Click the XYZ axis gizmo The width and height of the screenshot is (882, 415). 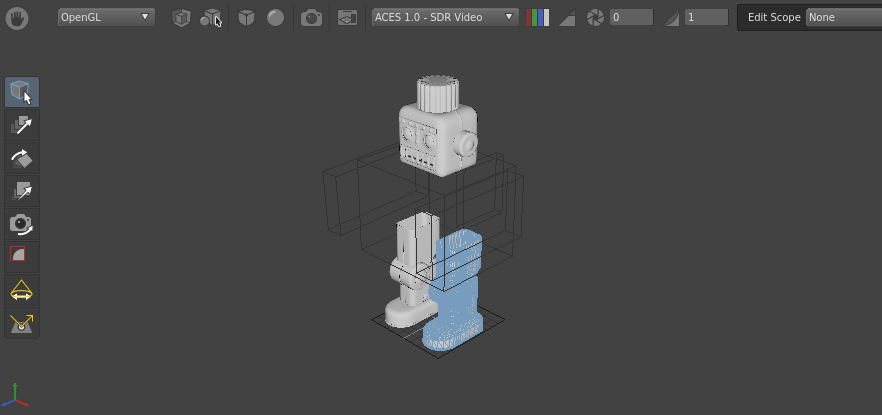(x=15, y=395)
